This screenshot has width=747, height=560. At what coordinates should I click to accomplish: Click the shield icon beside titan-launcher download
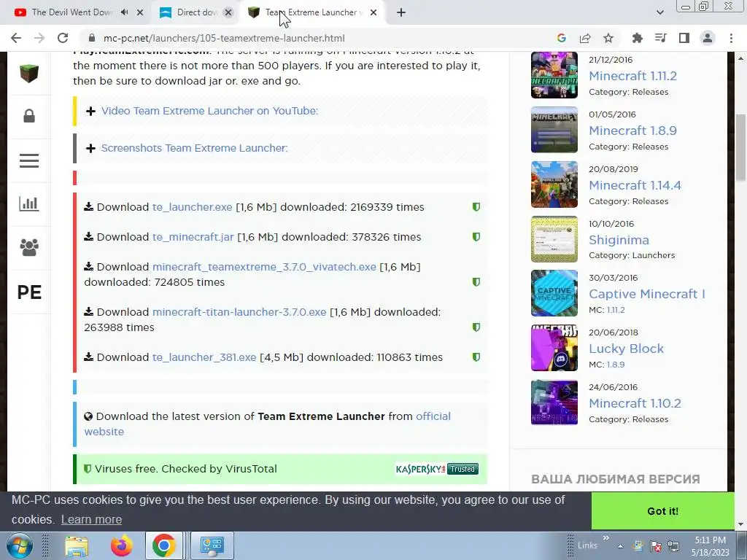(476, 327)
